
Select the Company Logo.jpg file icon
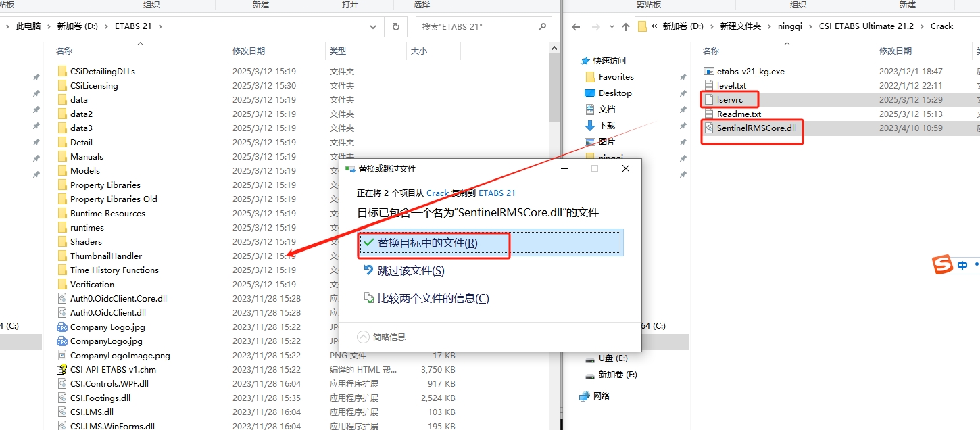click(62, 327)
